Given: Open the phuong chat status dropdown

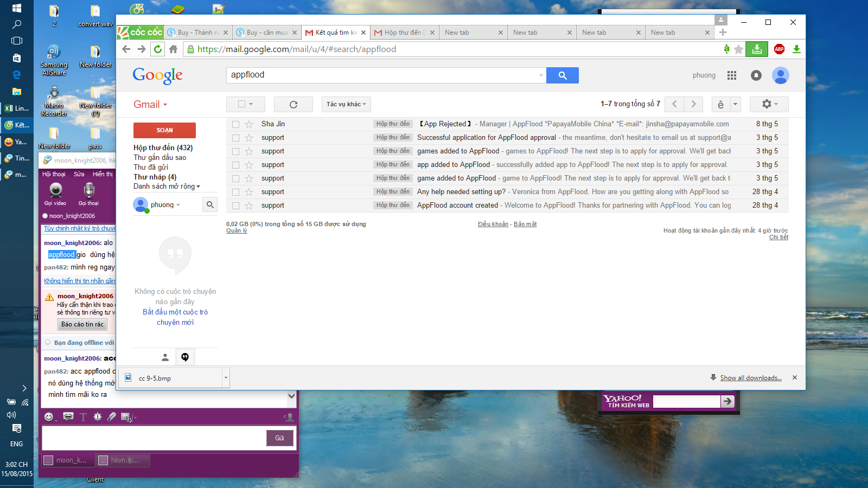Looking at the screenshot, I should click(x=178, y=205).
